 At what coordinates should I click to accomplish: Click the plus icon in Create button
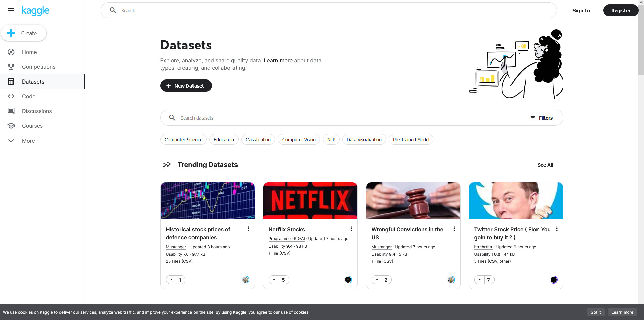11,33
